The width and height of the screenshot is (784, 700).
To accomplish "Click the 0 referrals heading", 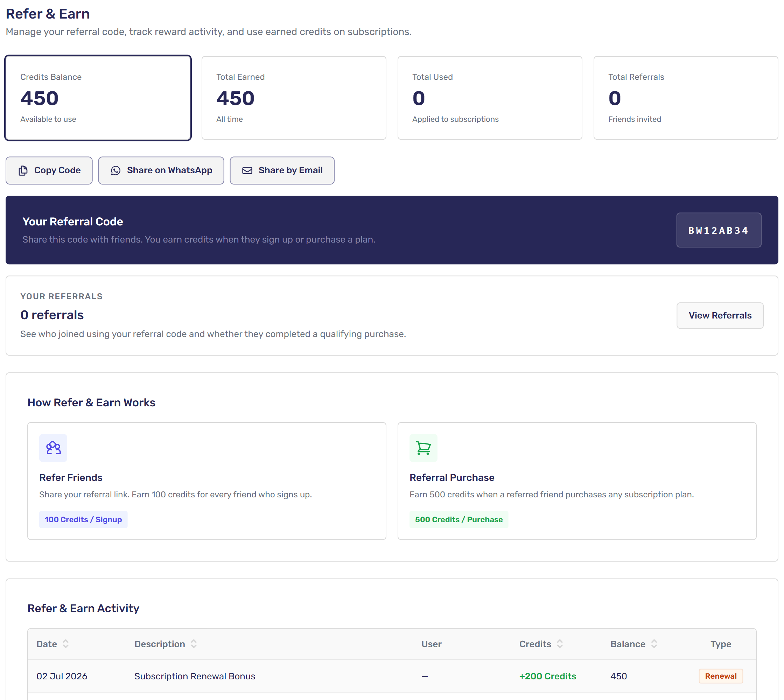I will (x=52, y=315).
